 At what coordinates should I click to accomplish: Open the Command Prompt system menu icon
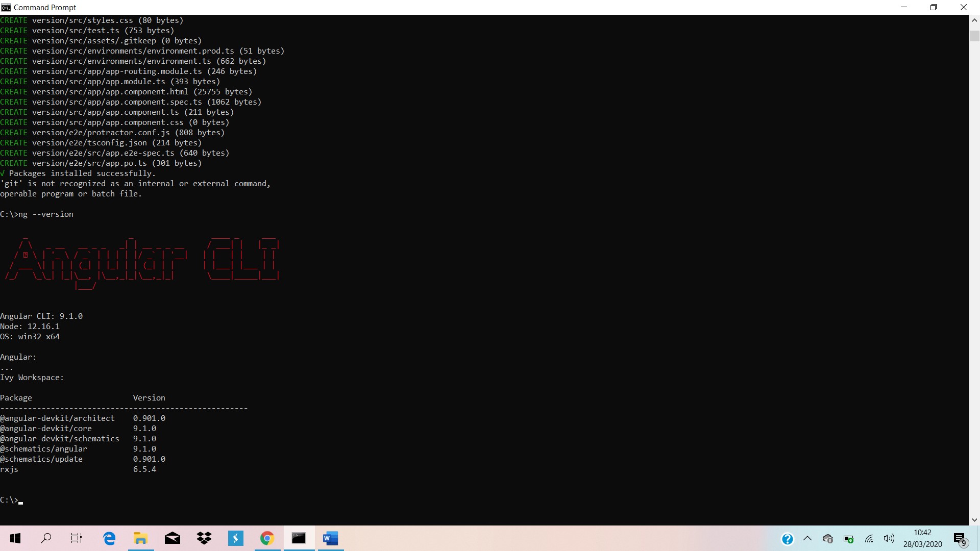pos(6,7)
